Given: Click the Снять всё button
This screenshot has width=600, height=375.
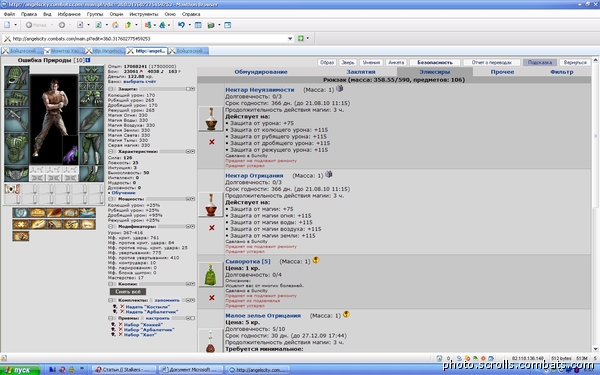Looking at the screenshot, I should click(x=128, y=292).
